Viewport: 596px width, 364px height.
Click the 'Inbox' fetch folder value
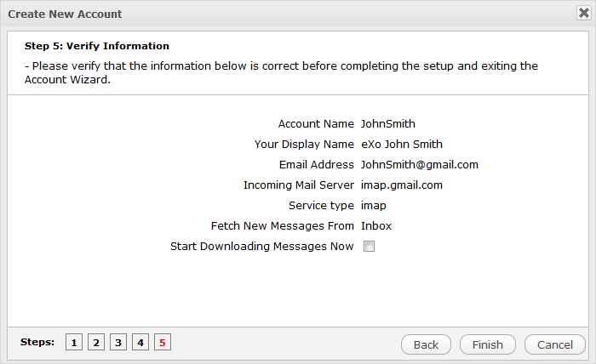375,226
